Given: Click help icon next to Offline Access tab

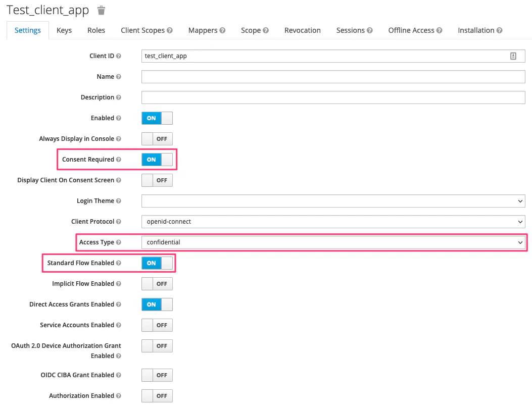Looking at the screenshot, I should point(439,30).
